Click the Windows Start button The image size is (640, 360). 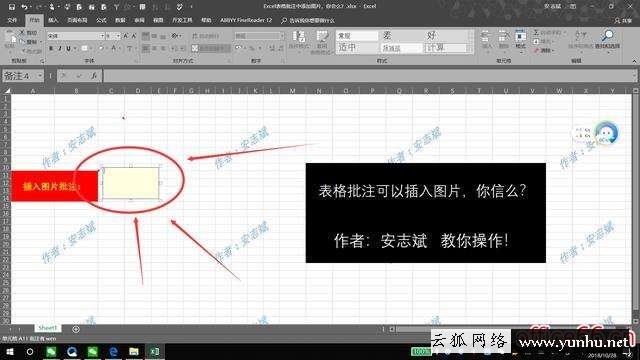[x=10, y=351]
